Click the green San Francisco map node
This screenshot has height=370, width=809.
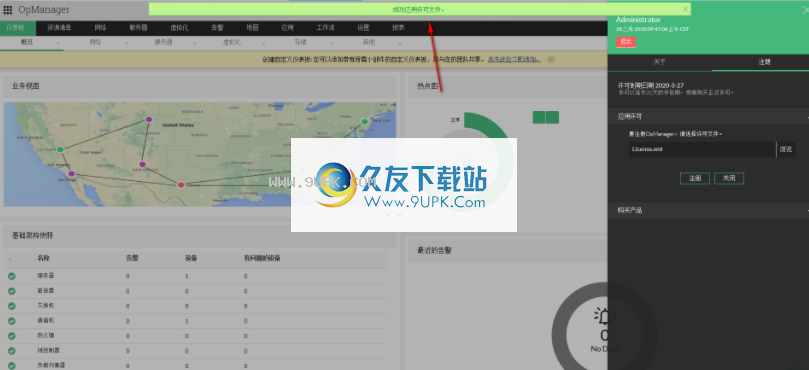pyautogui.click(x=60, y=150)
